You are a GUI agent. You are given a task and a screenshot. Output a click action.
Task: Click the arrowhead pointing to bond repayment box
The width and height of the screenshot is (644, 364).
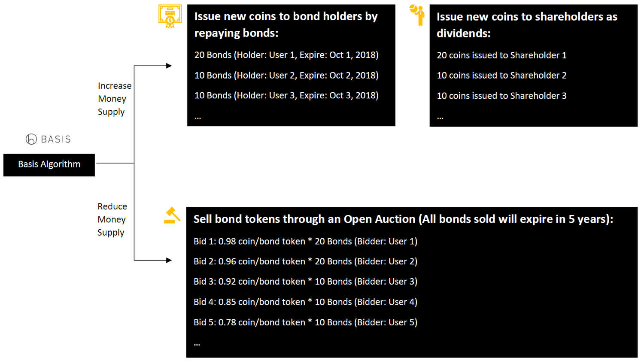(x=169, y=66)
